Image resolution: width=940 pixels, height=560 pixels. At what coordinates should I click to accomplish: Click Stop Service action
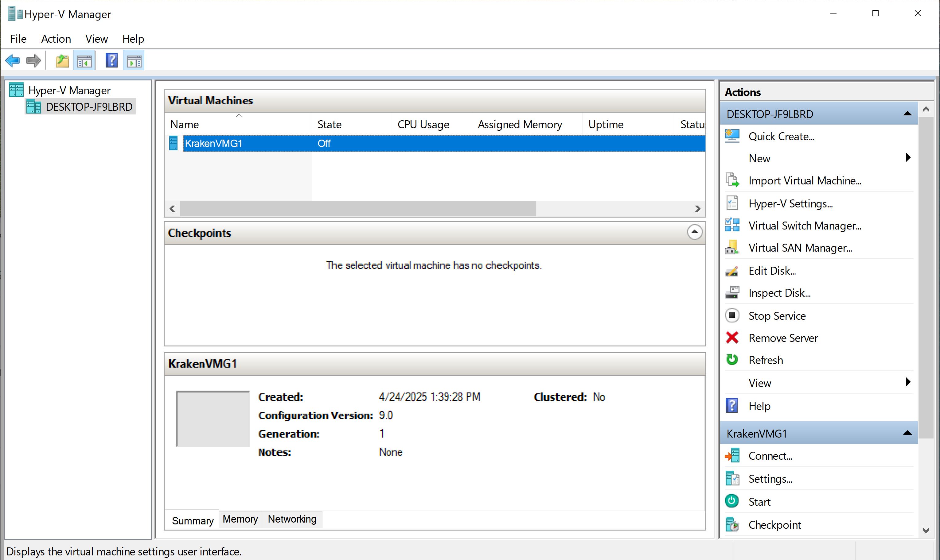777,315
